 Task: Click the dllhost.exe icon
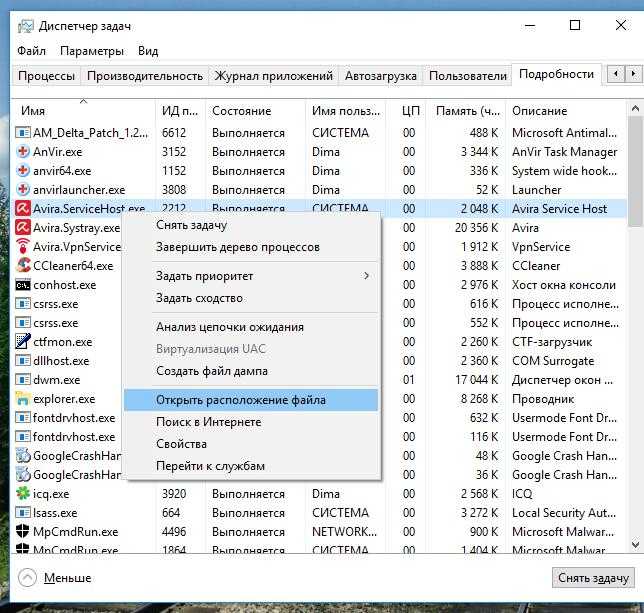[23, 360]
